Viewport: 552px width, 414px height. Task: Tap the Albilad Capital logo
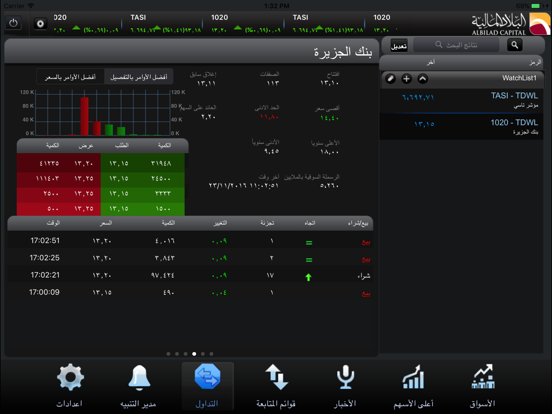point(510,24)
